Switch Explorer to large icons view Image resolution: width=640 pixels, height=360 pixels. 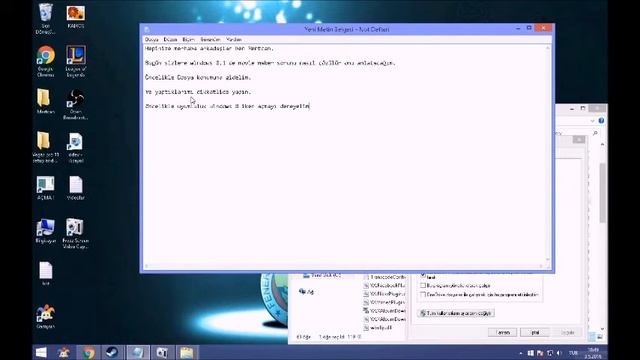tap(600, 337)
